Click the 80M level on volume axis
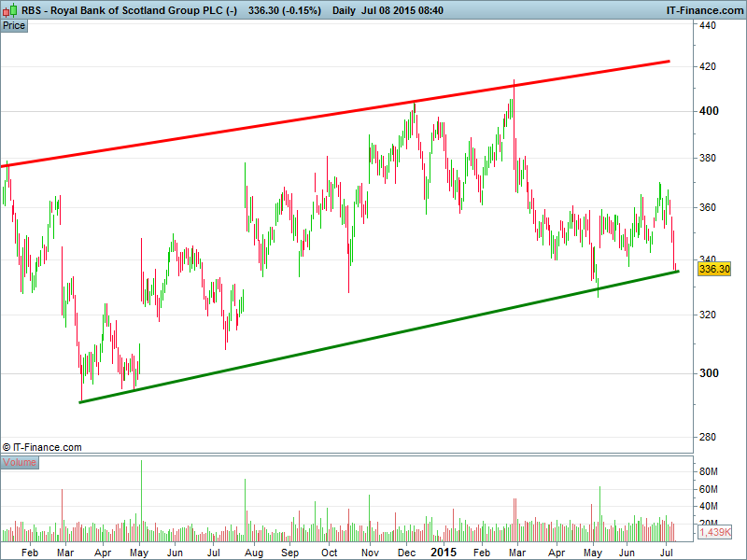The width and height of the screenshot is (747, 560). click(x=710, y=471)
